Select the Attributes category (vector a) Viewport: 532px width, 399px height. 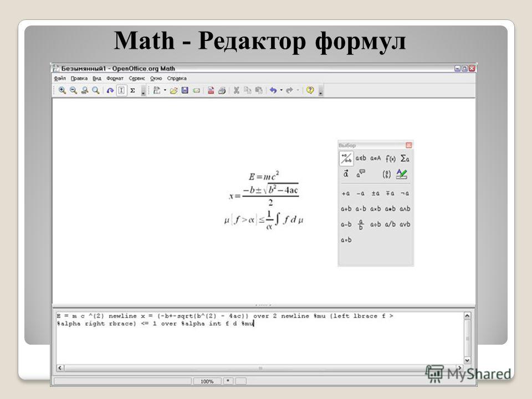click(x=346, y=174)
